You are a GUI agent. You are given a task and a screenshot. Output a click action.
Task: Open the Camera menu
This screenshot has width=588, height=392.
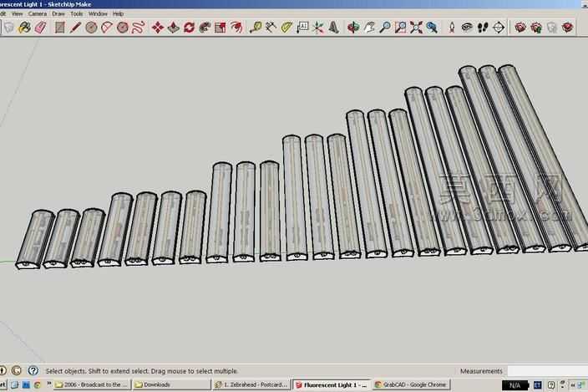point(38,13)
